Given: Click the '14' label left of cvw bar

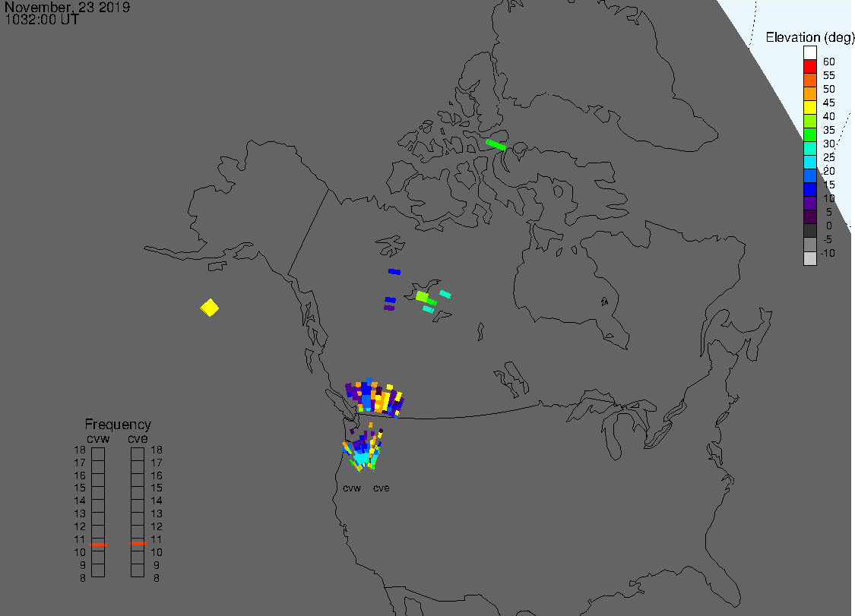Looking at the screenshot, I should tap(80, 501).
